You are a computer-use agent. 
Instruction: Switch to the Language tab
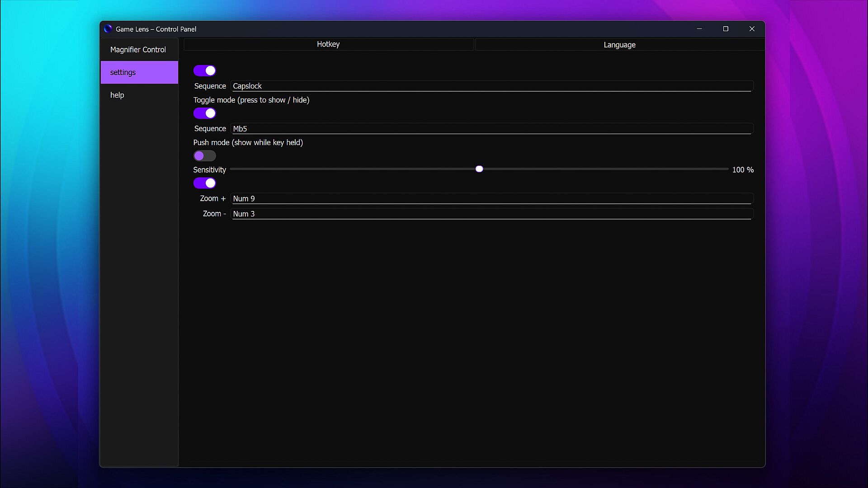coord(619,45)
